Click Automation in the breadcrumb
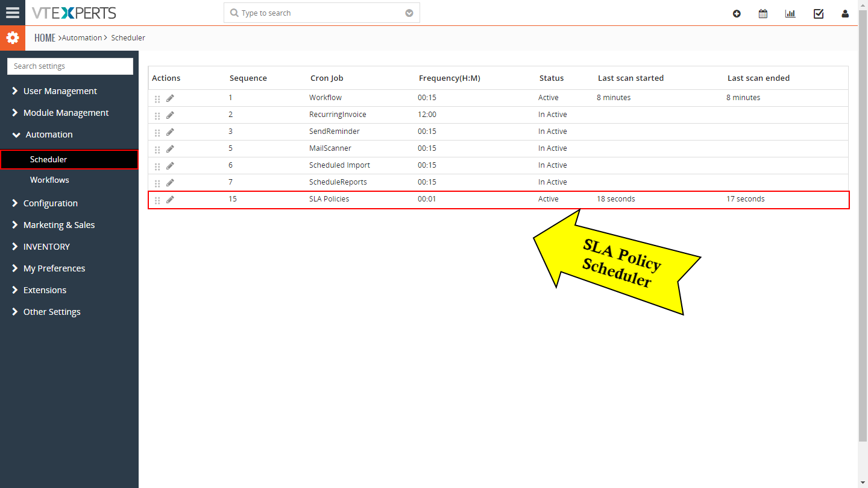Image resolution: width=868 pixels, height=488 pixels. point(82,37)
